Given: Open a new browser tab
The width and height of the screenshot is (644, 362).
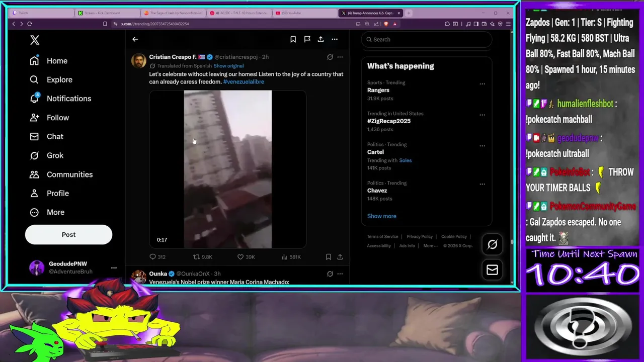Looking at the screenshot, I should tap(409, 13).
